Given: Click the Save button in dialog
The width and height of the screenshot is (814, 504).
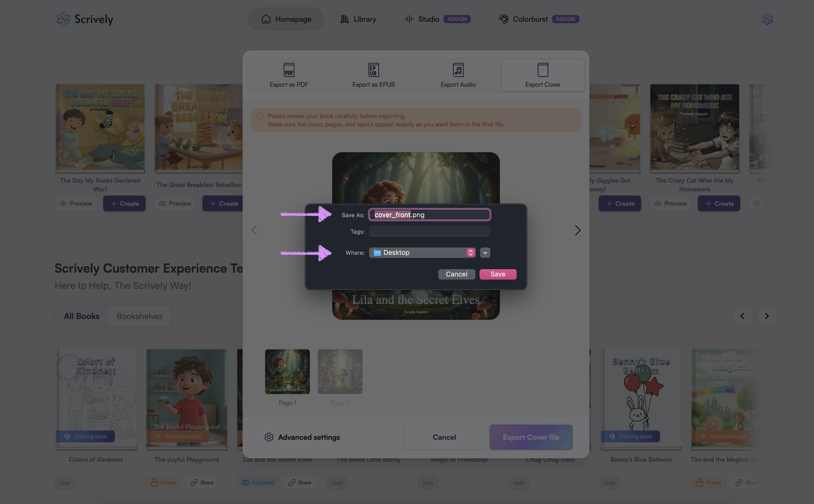Looking at the screenshot, I should click(x=498, y=274).
